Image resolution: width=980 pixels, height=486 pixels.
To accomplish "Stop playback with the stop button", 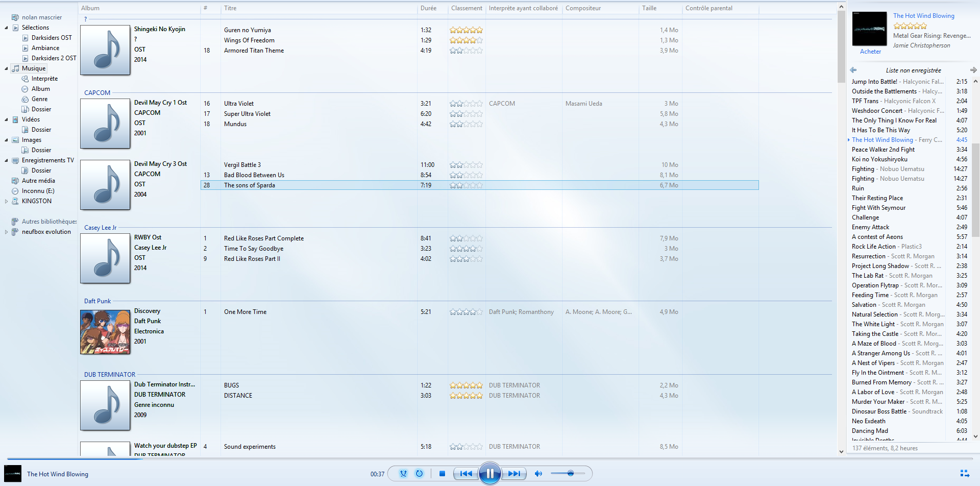I will [x=442, y=474].
